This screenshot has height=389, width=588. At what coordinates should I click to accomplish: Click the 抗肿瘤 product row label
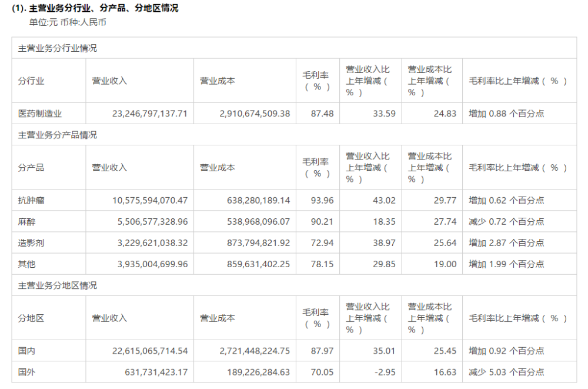[x=31, y=200]
